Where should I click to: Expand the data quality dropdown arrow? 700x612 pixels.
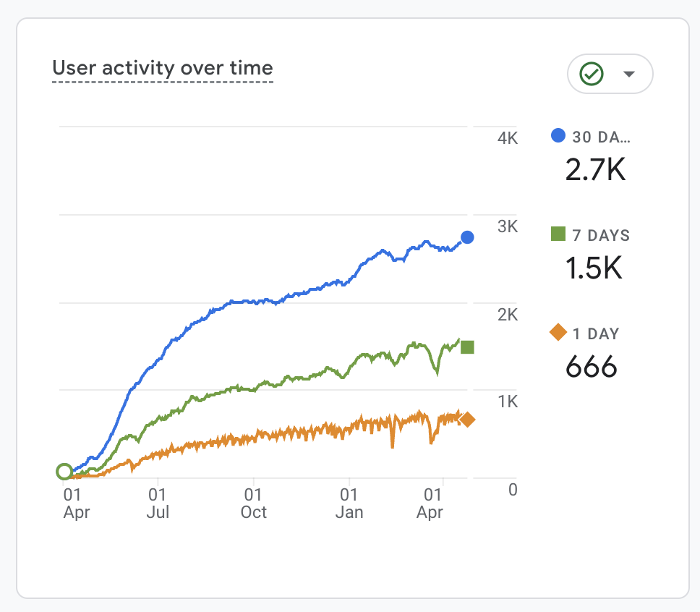pyautogui.click(x=628, y=74)
